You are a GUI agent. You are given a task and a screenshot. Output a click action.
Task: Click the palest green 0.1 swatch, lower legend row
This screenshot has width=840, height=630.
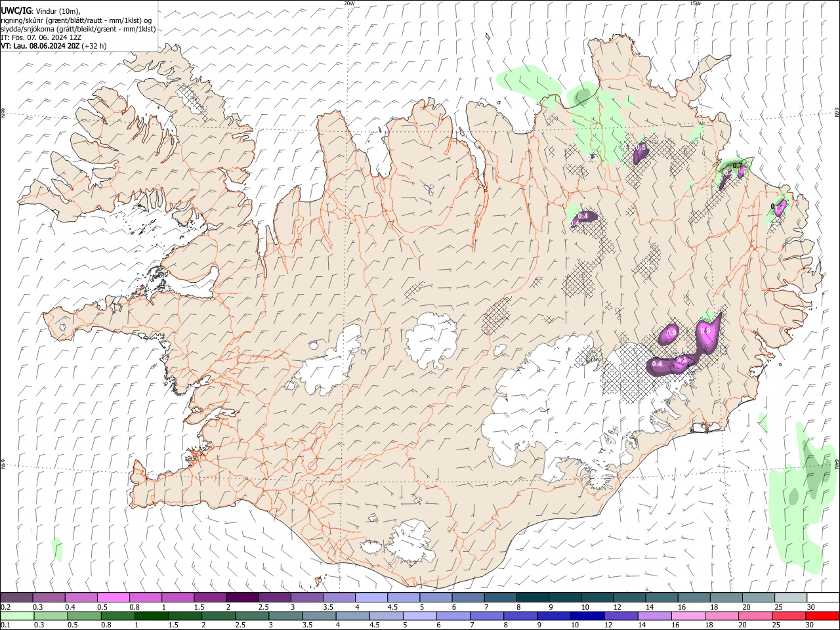pos(16,616)
